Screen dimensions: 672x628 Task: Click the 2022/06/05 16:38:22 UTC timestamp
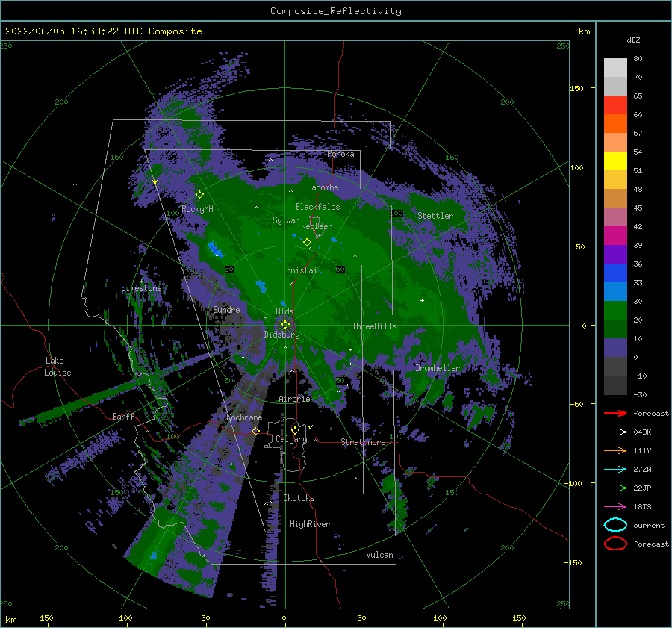pyautogui.click(x=103, y=31)
